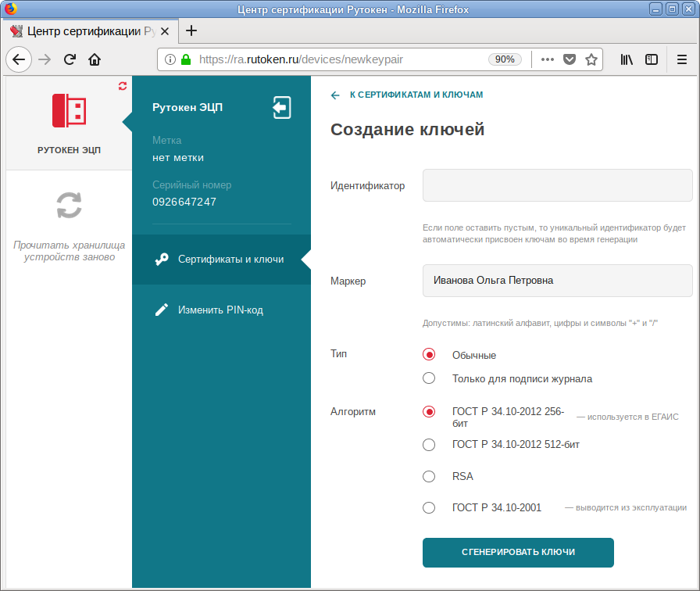Click the Алгоритм field label
The height and width of the screenshot is (591, 700).
click(x=352, y=412)
